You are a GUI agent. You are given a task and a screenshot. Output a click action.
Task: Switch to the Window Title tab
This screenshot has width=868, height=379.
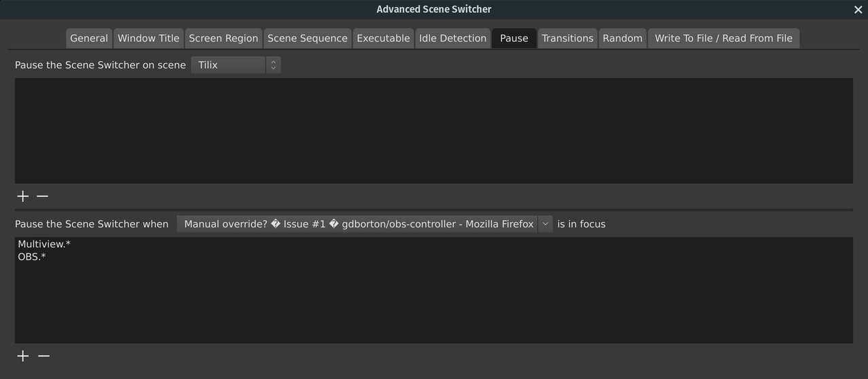tap(149, 39)
